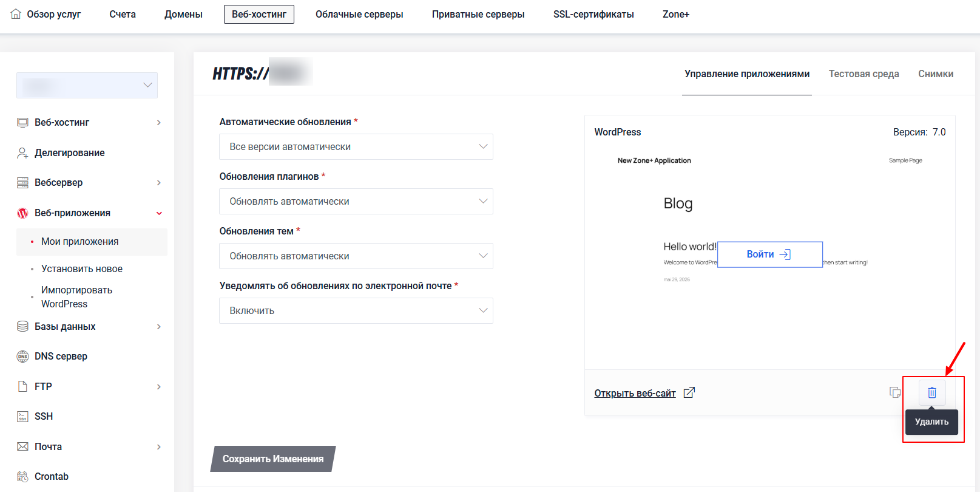Click the copy application icon
The image size is (980, 492).
coord(895,392)
